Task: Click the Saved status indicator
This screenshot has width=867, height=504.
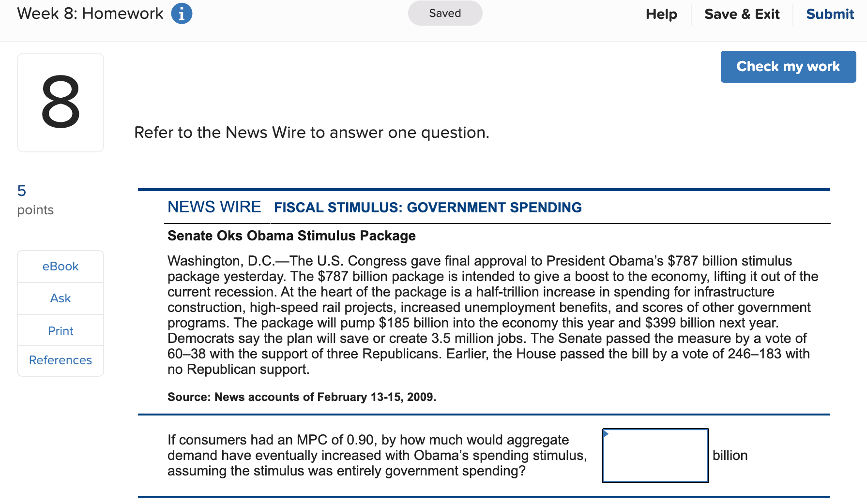Action: click(444, 13)
